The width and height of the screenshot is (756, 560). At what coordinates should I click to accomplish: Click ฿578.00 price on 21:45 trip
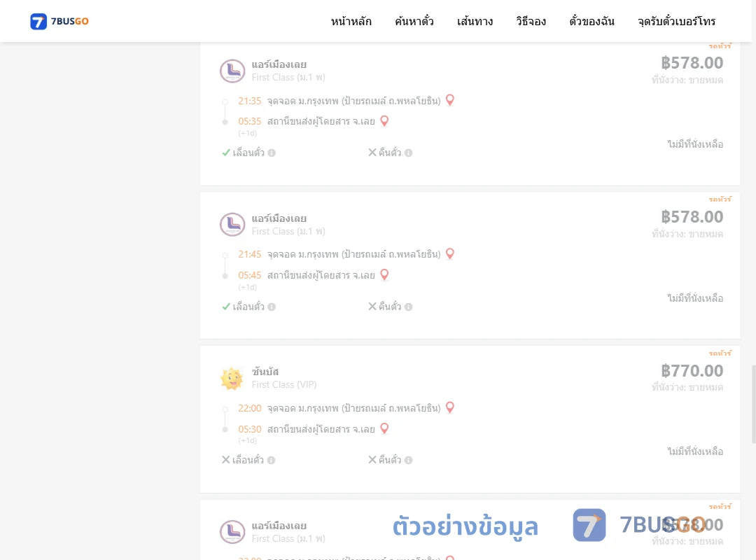pos(692,217)
